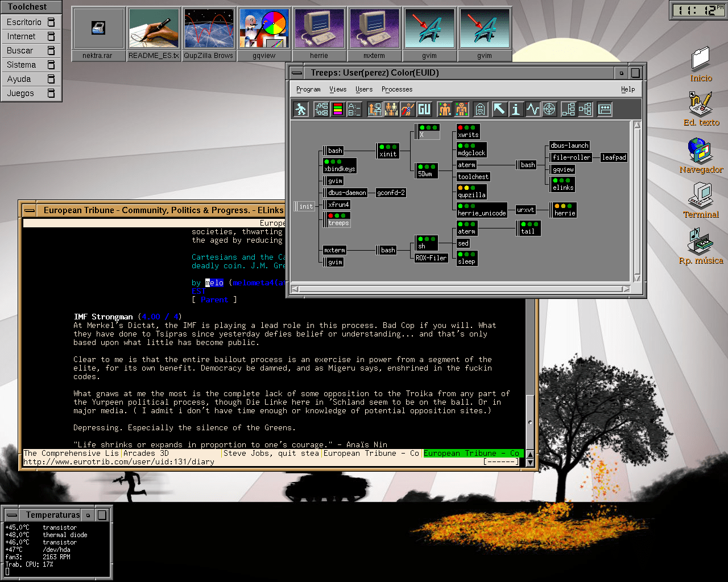Select the 5Dwm process node
The image size is (728, 582).
click(427, 171)
